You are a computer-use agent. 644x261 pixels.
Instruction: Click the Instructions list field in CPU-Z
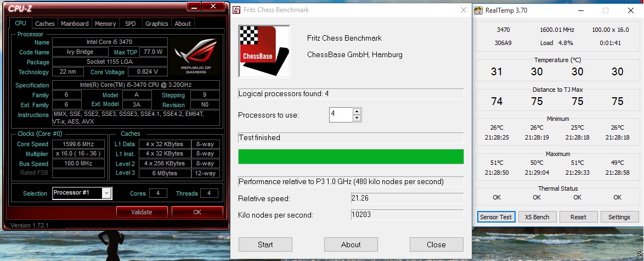coord(136,118)
